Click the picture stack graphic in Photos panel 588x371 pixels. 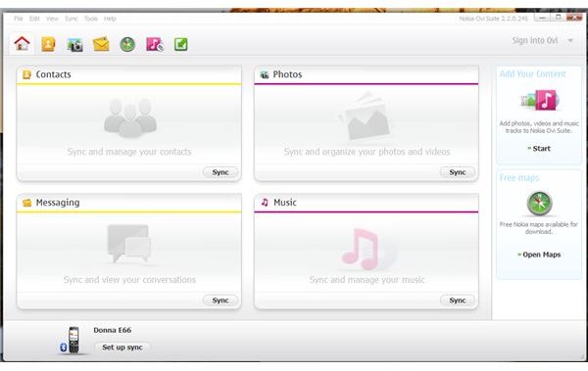point(366,116)
